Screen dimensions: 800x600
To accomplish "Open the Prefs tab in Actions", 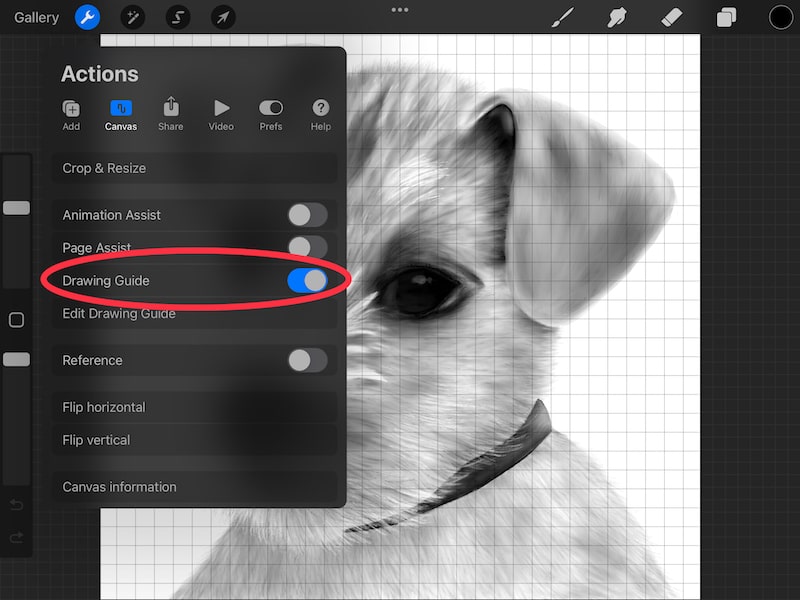I will [270, 113].
